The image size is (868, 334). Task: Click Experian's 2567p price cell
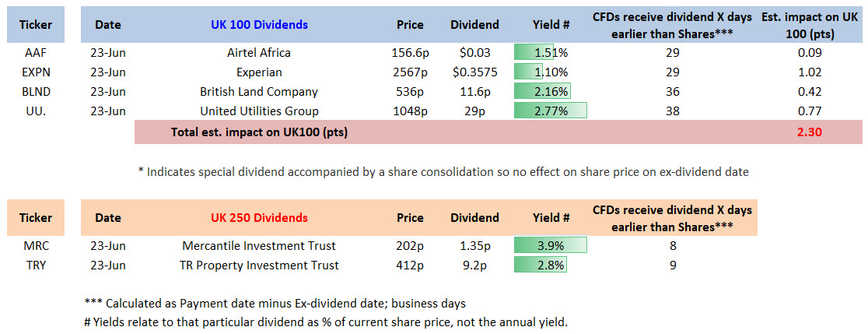tap(410, 72)
